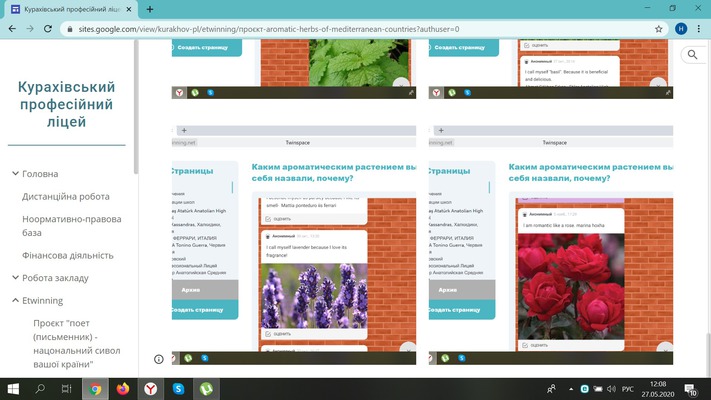Launch Yandex Browser from the taskbar

[x=151, y=388]
